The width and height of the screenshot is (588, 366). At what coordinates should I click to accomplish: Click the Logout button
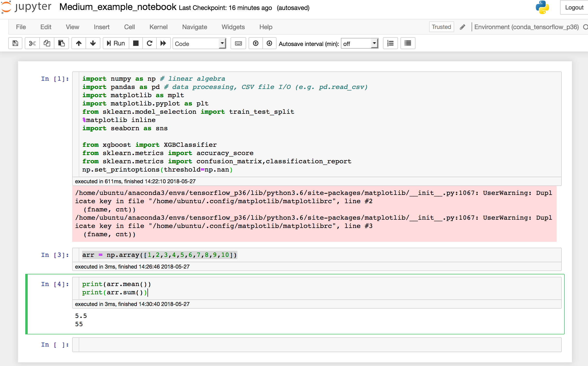574,7
